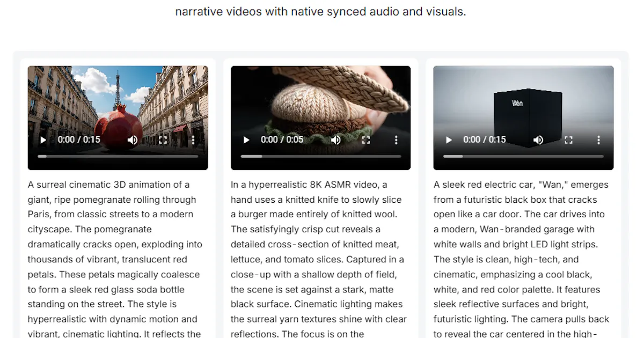Mute the pomegranate video audio
Screen dimensions: 644x338
pyautogui.click(x=133, y=140)
